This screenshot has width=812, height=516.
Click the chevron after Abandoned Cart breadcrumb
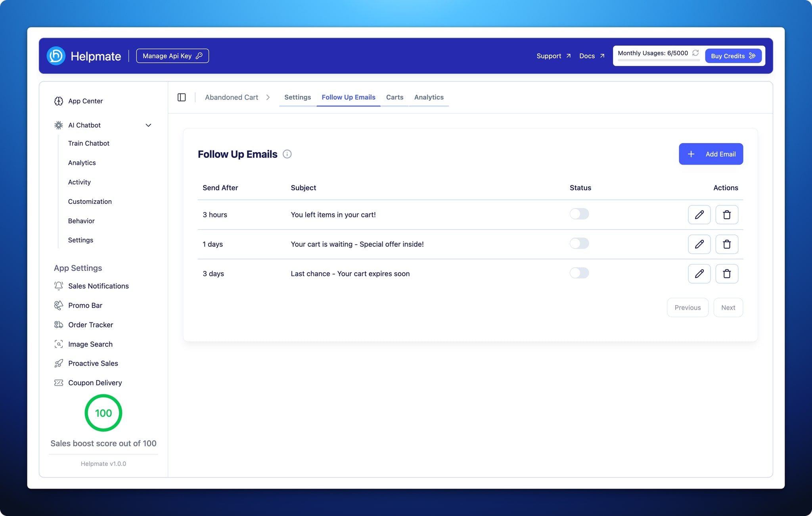tap(268, 97)
